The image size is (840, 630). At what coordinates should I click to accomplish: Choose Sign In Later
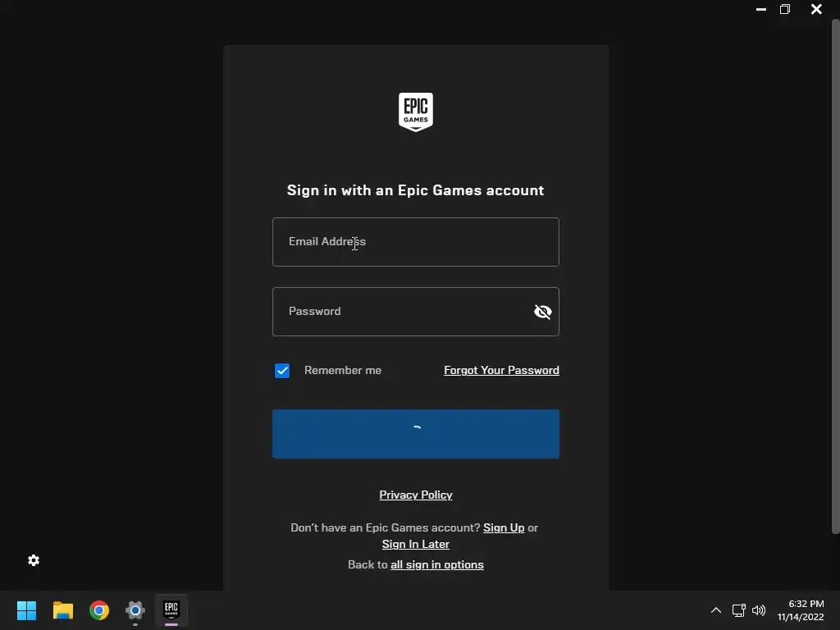[x=416, y=544]
